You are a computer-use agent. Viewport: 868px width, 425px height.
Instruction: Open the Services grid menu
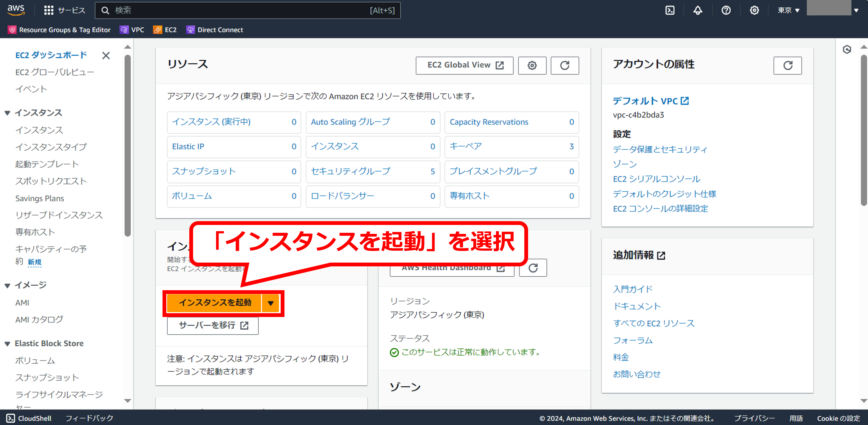[x=49, y=11]
